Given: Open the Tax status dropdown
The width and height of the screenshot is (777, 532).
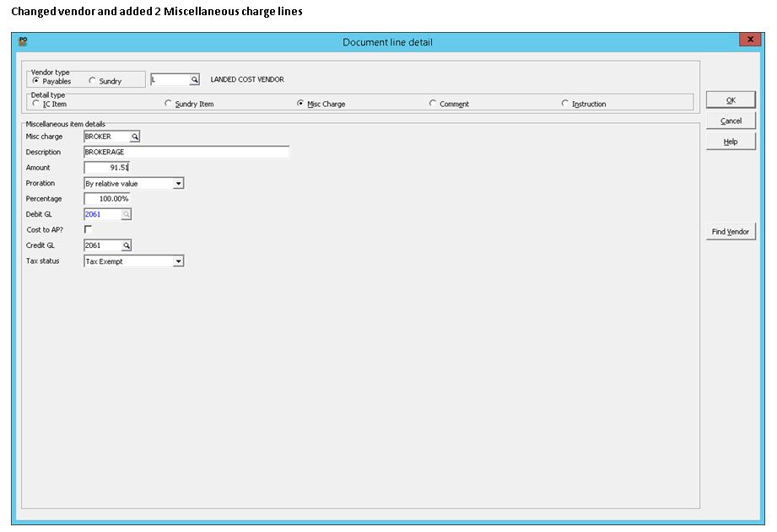Looking at the screenshot, I should (178, 262).
